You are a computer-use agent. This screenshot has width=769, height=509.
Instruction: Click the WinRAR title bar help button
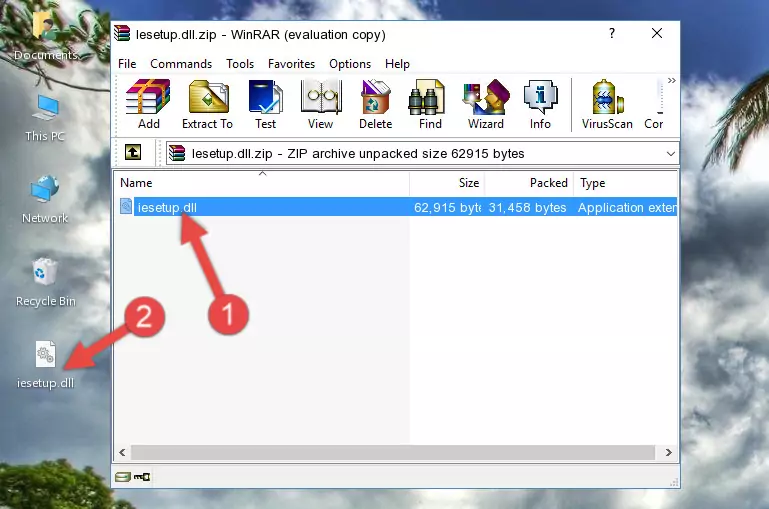pos(612,33)
